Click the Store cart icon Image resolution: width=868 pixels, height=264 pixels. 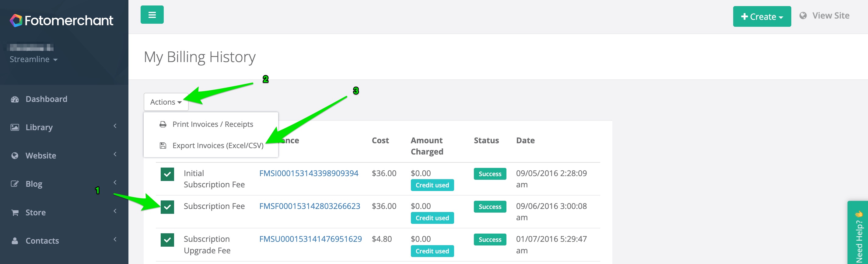pos(15,213)
